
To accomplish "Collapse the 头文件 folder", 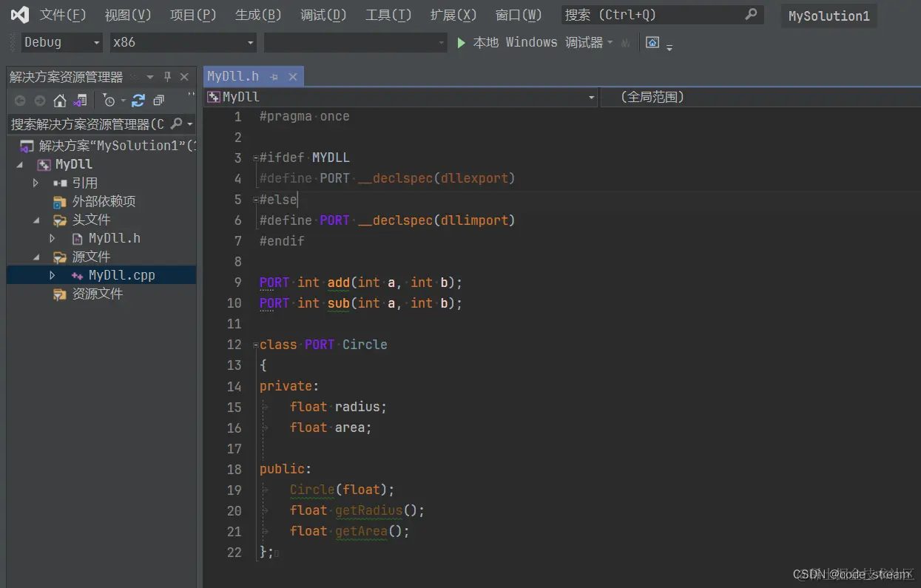I will (x=36, y=220).
